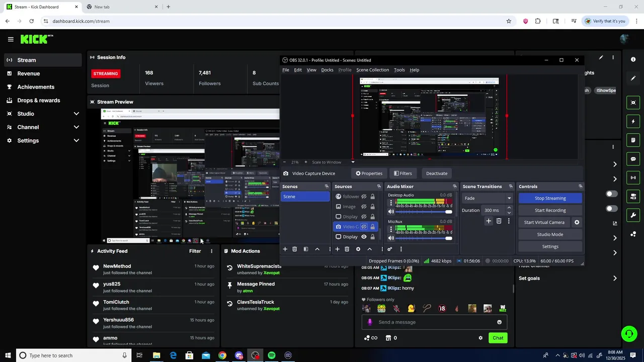The height and width of the screenshot is (362, 644).
Task: Expand the Studio section in sidebar
Action: [x=76, y=114]
